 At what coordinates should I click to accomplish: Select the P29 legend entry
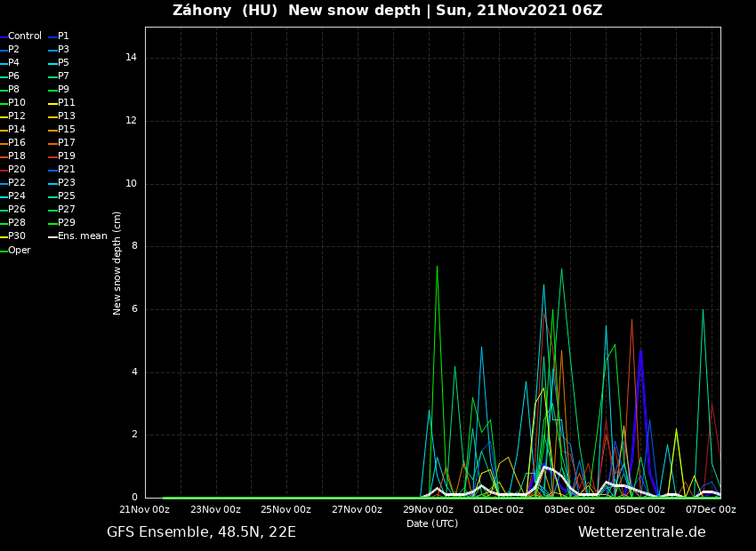pyautogui.click(x=67, y=223)
